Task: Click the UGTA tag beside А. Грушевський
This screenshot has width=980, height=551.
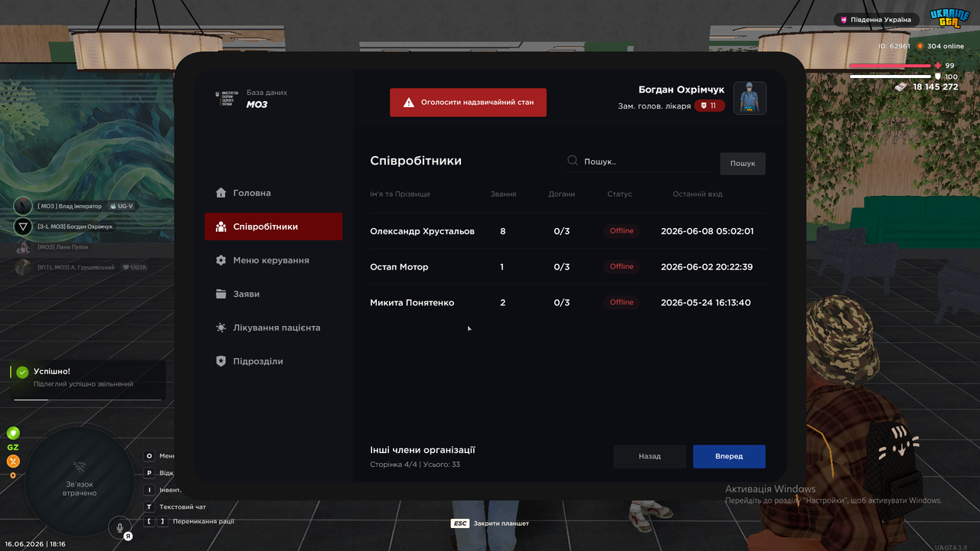Action: click(134, 267)
